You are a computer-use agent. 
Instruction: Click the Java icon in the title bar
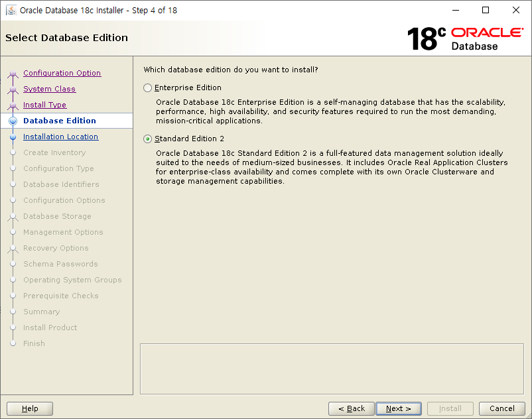11,10
